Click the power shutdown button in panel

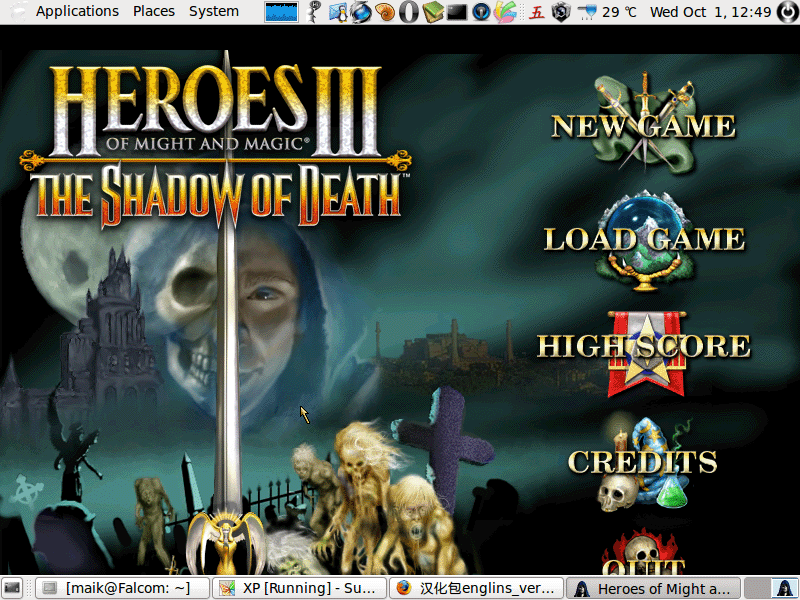point(787,12)
